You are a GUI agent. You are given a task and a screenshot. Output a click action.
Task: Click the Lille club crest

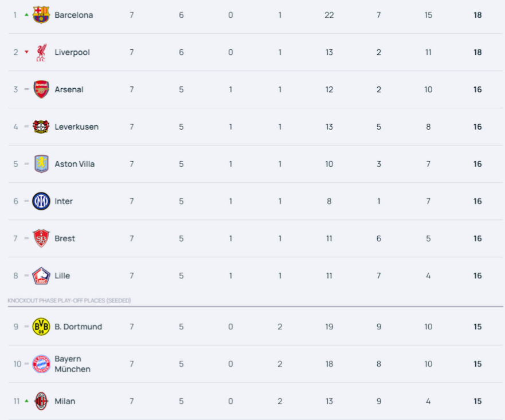tap(41, 276)
